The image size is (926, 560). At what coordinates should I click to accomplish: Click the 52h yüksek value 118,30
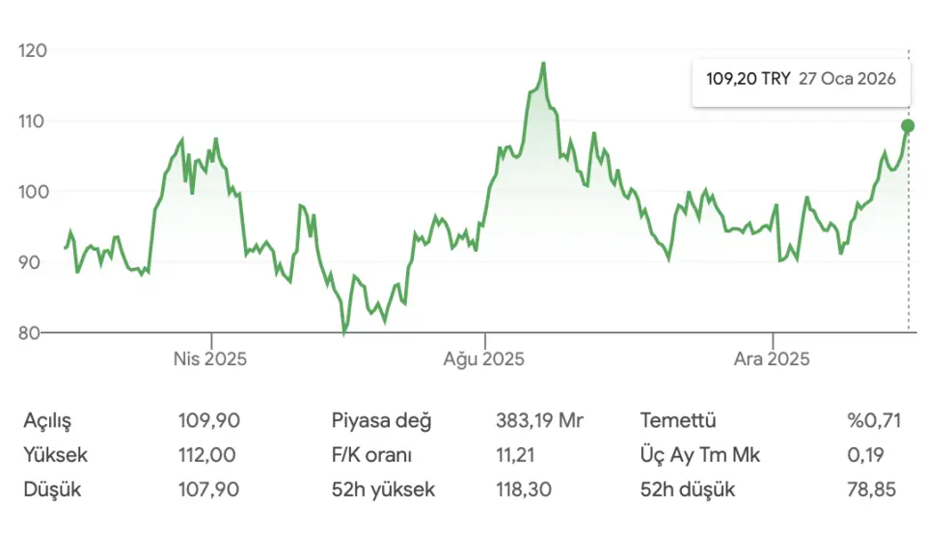point(523,490)
